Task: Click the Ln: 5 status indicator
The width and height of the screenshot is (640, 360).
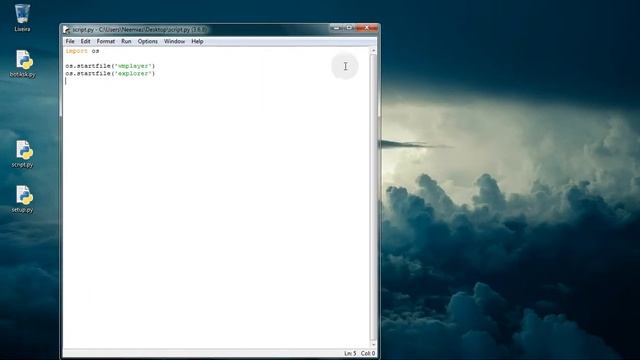Action: click(x=350, y=353)
